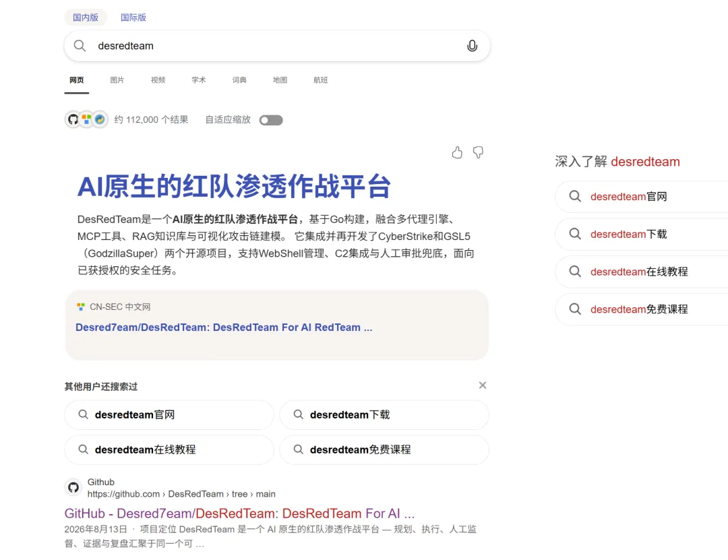
Task: Click the globe source icon beside result count
Action: point(100,120)
